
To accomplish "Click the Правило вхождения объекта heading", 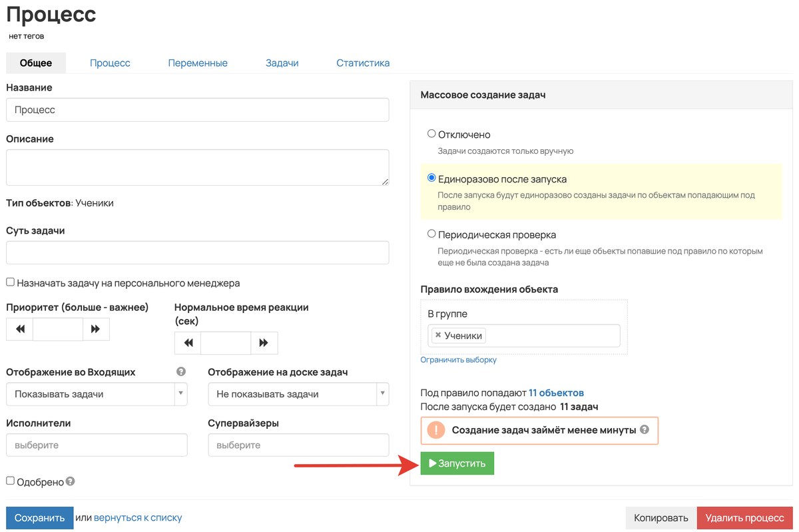I will pyautogui.click(x=489, y=289).
